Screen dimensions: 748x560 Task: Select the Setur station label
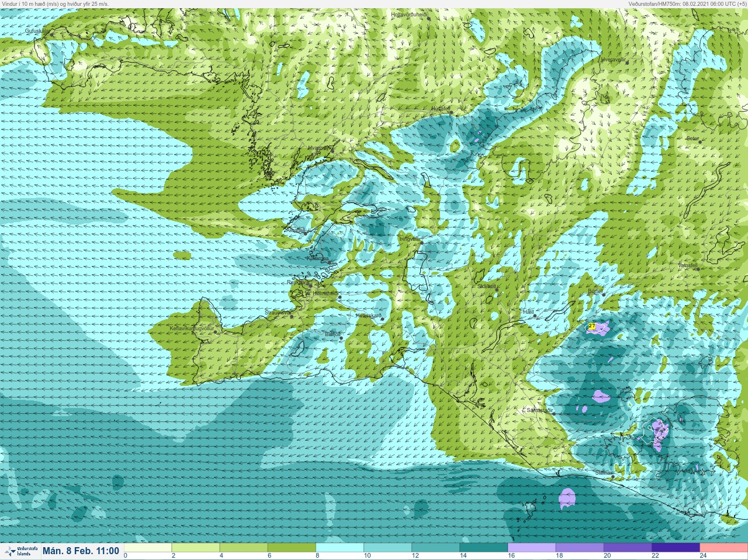coord(692,139)
